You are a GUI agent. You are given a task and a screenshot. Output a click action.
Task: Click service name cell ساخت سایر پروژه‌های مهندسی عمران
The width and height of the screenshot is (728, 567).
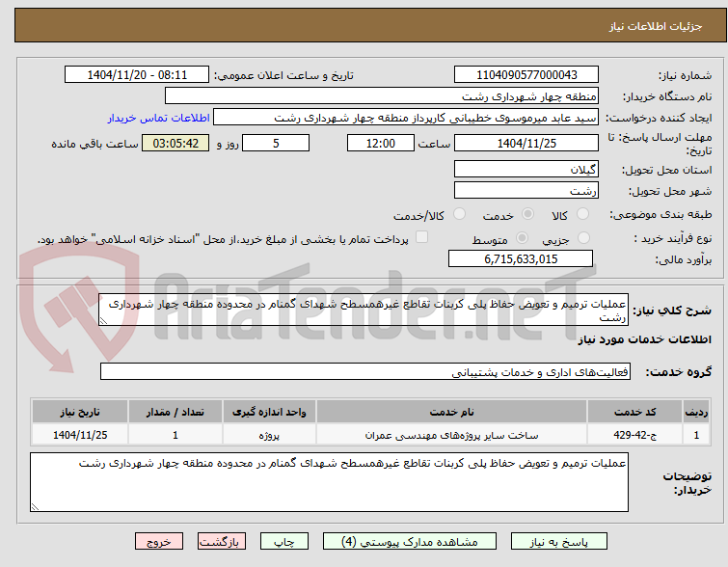[452, 435]
